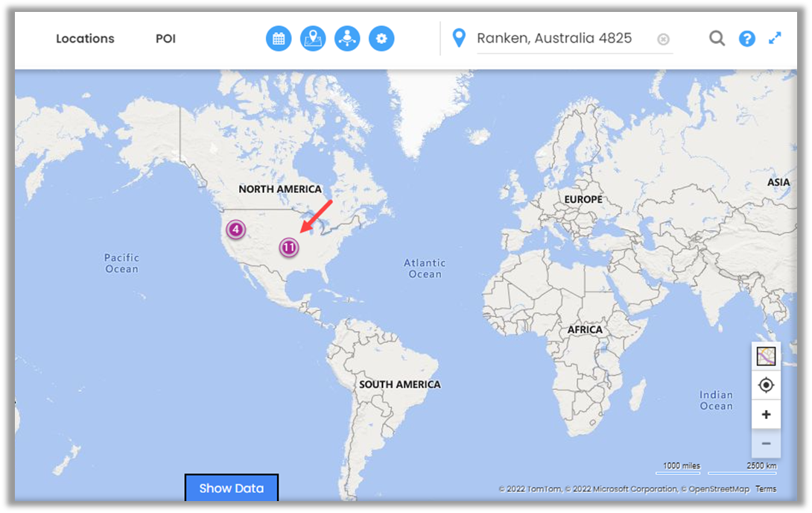Click the calendar icon in the toolbar

pyautogui.click(x=279, y=39)
